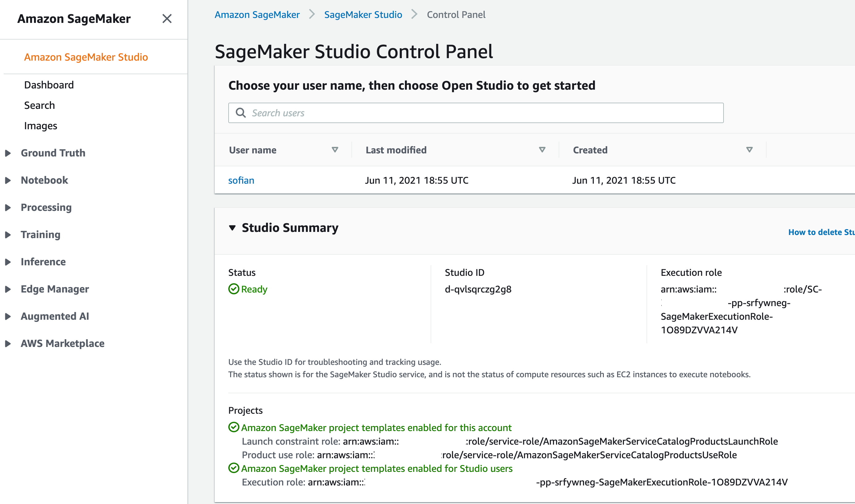855x504 pixels.
Task: Click check icon beside templates enabled for Studio users
Action: pos(234,468)
